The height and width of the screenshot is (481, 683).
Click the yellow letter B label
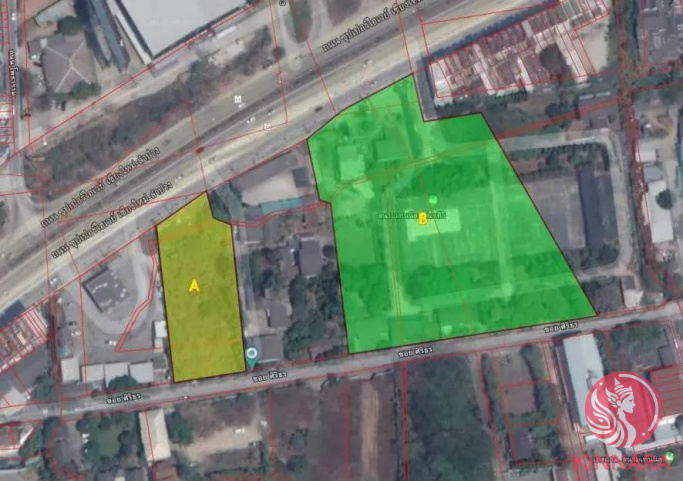click(423, 219)
